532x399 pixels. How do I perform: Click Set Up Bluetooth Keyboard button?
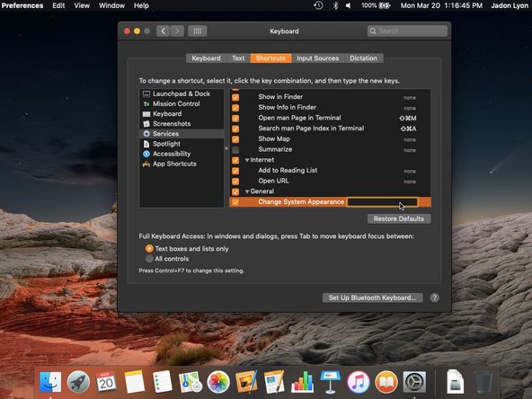tap(372, 297)
